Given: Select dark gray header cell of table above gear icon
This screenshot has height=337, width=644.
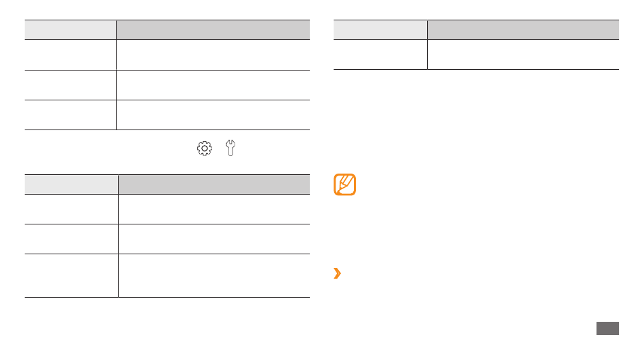Looking at the screenshot, I should pos(213,30).
